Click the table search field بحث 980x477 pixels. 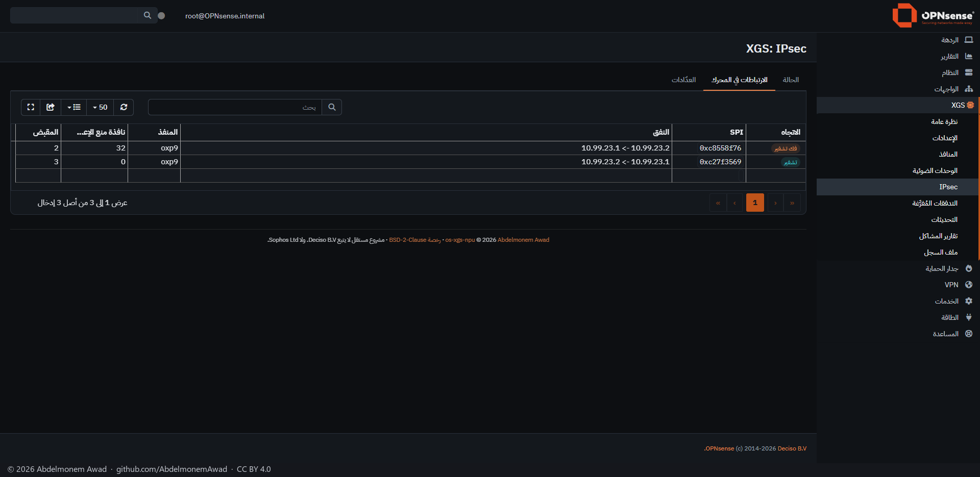[x=235, y=107]
